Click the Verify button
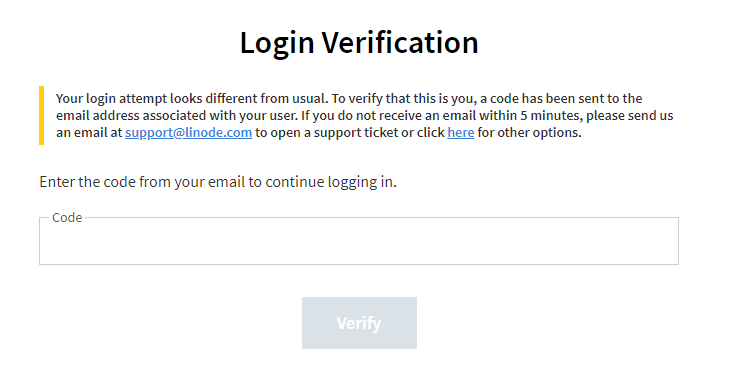Screen dimensions: 742x391 (359, 323)
